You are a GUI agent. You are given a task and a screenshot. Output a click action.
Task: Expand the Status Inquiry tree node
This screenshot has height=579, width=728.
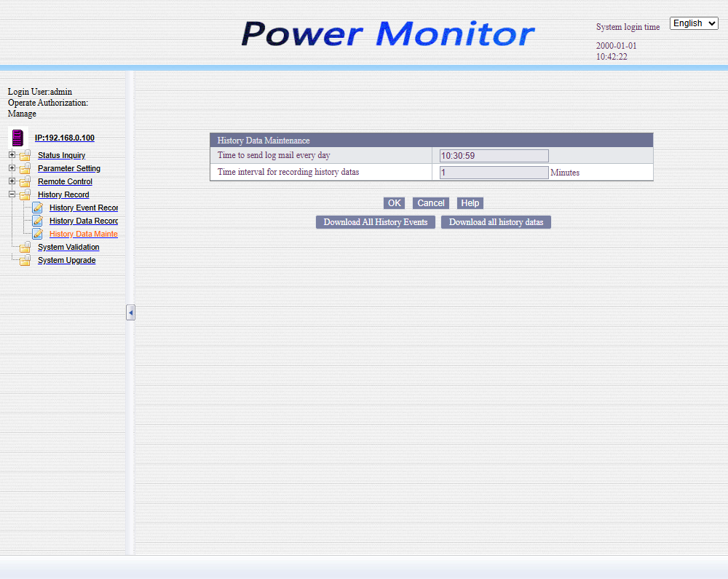(x=12, y=155)
